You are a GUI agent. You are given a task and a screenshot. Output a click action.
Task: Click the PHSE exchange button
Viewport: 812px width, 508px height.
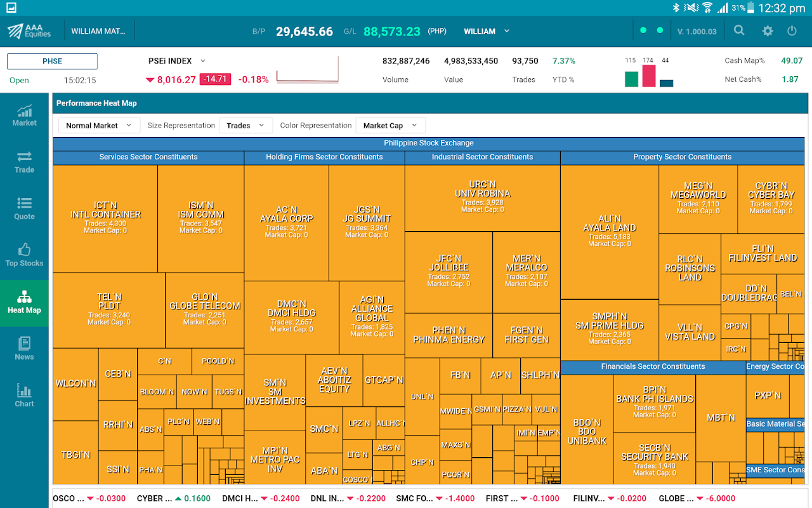pyautogui.click(x=52, y=61)
